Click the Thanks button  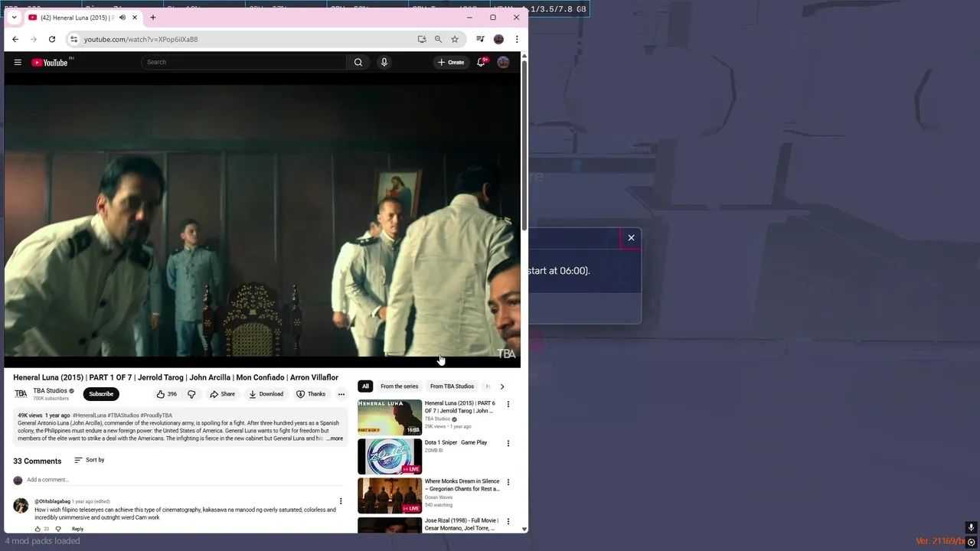(311, 394)
